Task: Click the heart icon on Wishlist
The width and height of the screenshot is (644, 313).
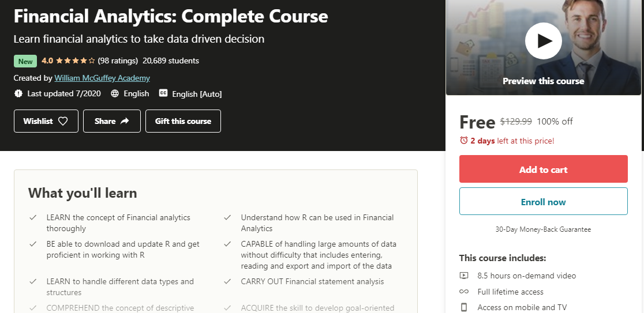Action: tap(63, 121)
